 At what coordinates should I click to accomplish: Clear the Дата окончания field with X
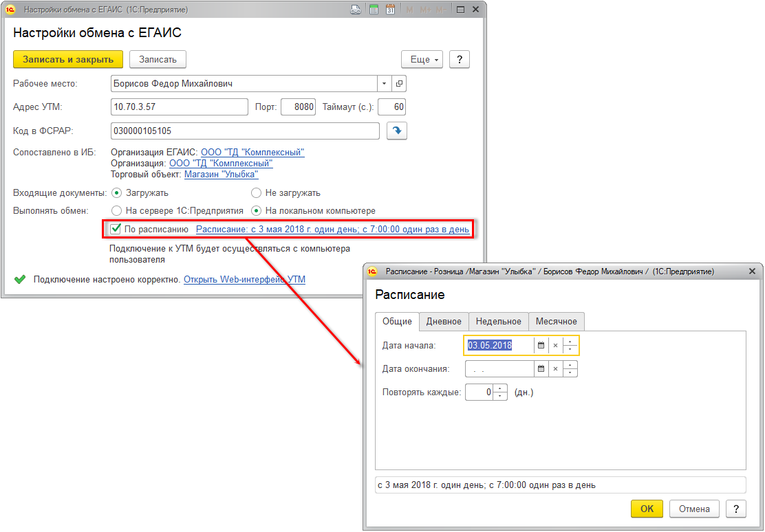pos(555,368)
